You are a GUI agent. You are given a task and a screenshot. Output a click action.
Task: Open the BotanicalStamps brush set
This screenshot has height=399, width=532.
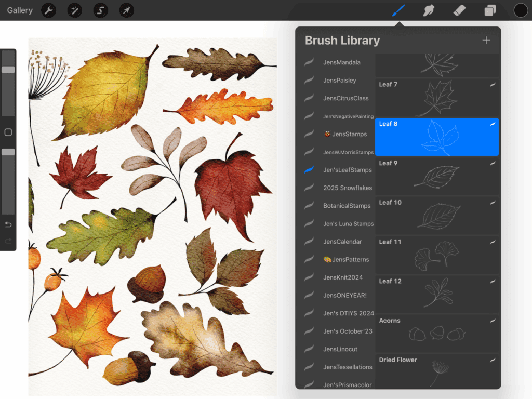(347, 206)
